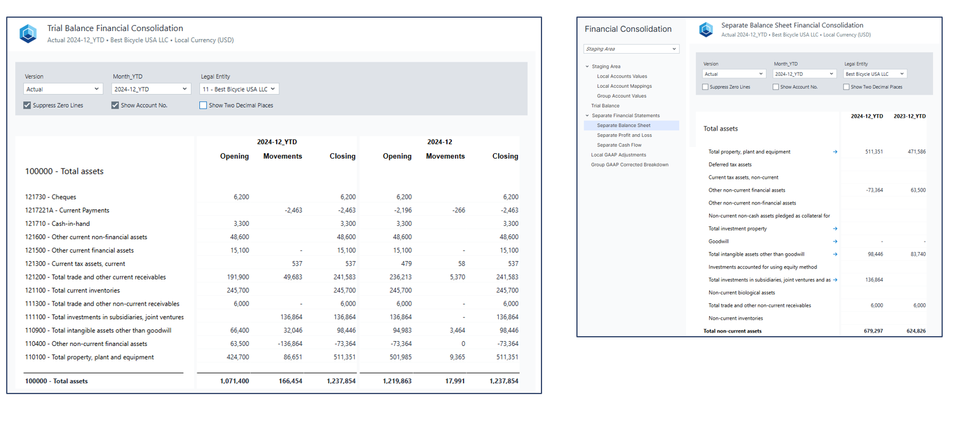
Task: Click 110900 - Total intangible assets other than goodwill
Action: click(x=98, y=331)
